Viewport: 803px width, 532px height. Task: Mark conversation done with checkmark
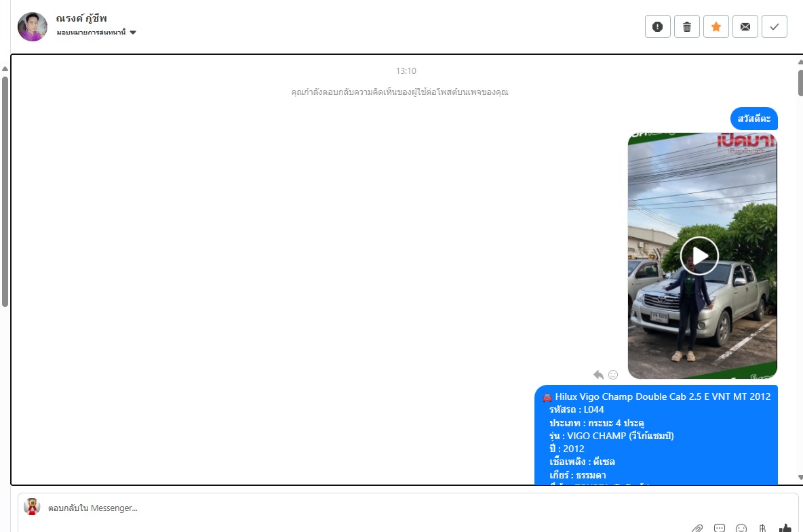tap(775, 26)
